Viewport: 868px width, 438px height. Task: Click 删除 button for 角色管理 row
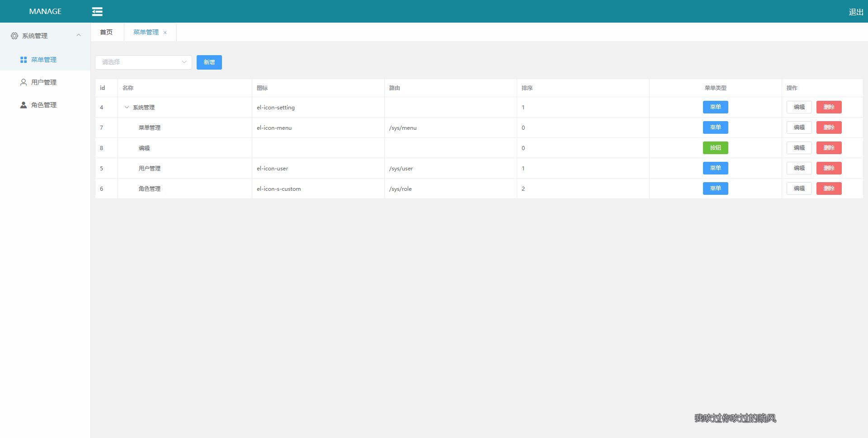[829, 188]
